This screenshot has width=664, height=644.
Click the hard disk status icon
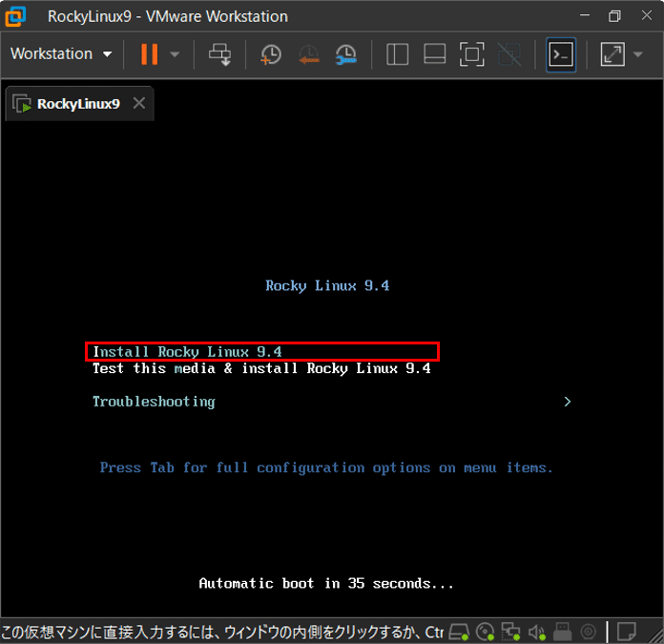(x=459, y=632)
